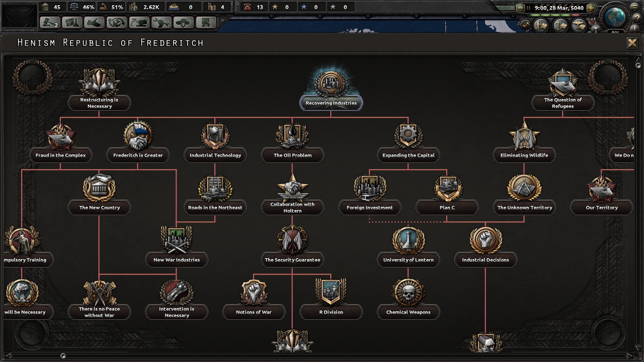Select the Frederitch is Greater handshake icon

(138, 136)
